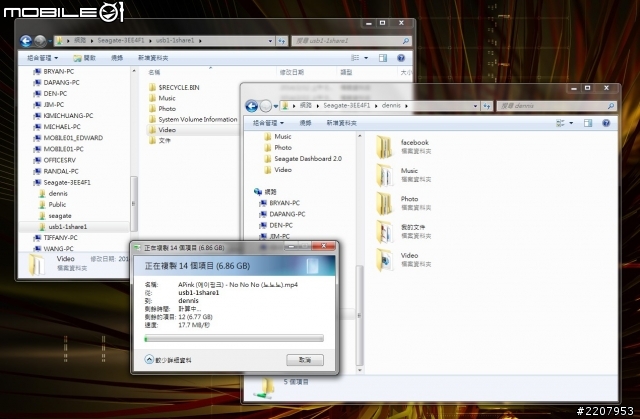The height and width of the screenshot is (419, 640).
Task: Click 燒錄 in usb1-1share1 toolbar
Action: (117, 58)
